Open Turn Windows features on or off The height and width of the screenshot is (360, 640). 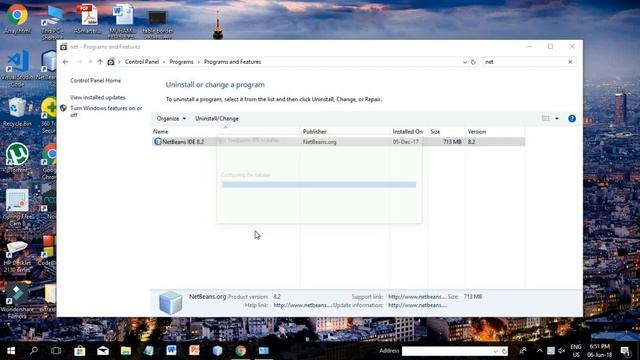tap(106, 111)
